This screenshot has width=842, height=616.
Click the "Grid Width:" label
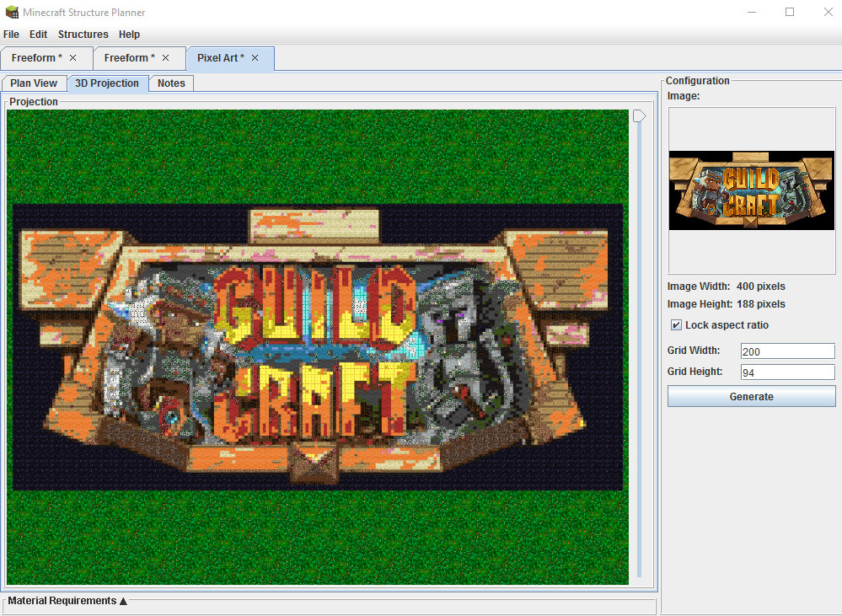point(694,351)
